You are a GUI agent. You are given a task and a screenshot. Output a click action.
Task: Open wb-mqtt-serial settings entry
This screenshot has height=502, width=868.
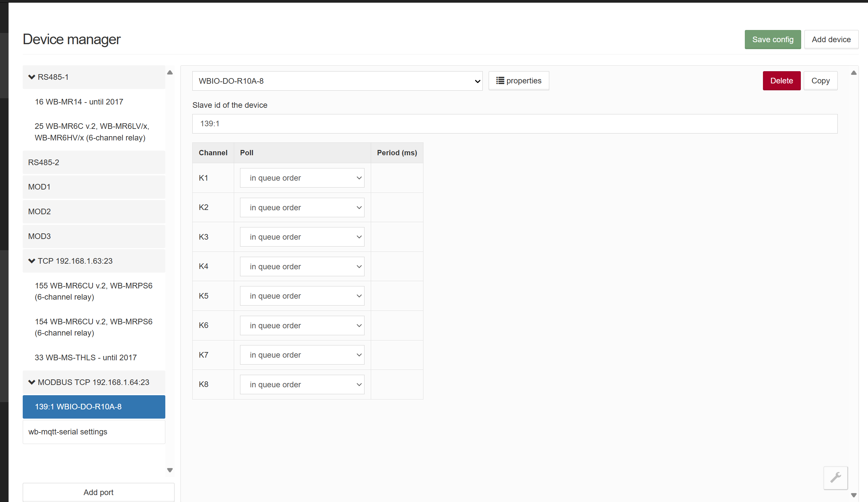click(94, 432)
